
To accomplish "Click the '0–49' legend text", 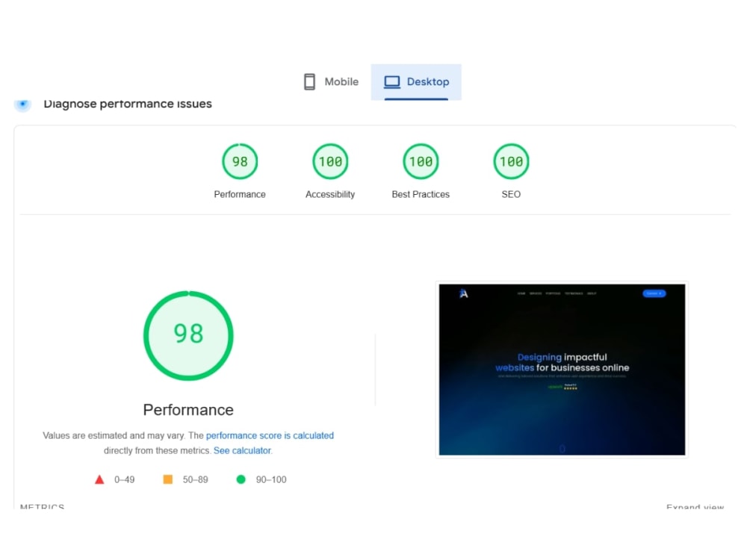I will pos(124,479).
